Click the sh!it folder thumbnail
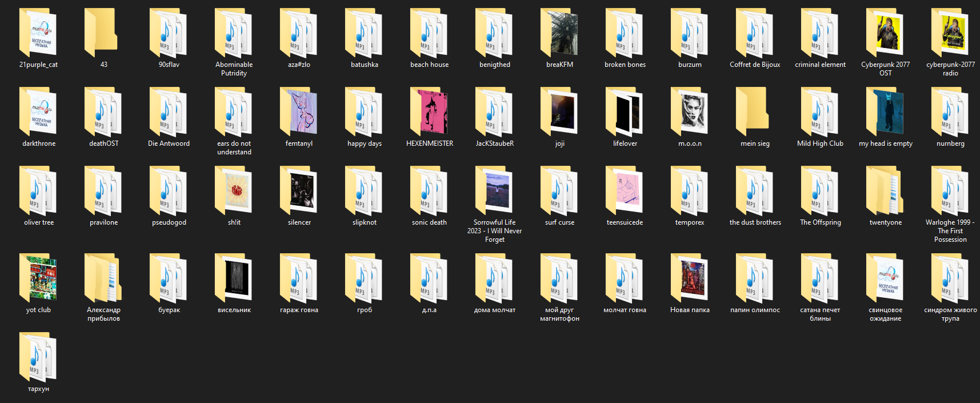 pos(234,190)
